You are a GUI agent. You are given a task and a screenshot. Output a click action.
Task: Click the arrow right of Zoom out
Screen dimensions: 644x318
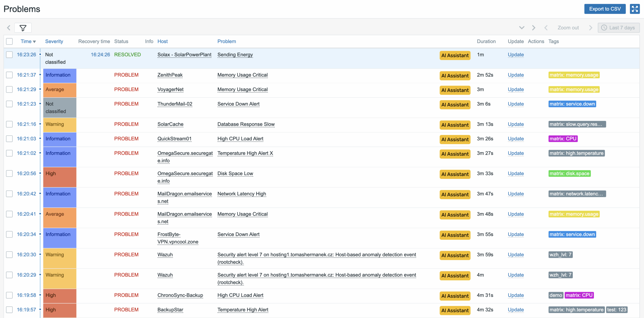pos(590,28)
